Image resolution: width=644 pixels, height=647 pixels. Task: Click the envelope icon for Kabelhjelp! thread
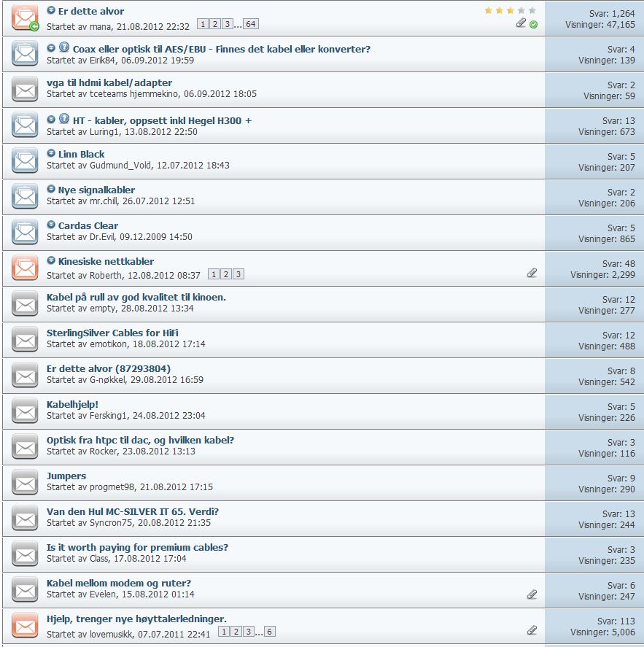[x=25, y=411]
